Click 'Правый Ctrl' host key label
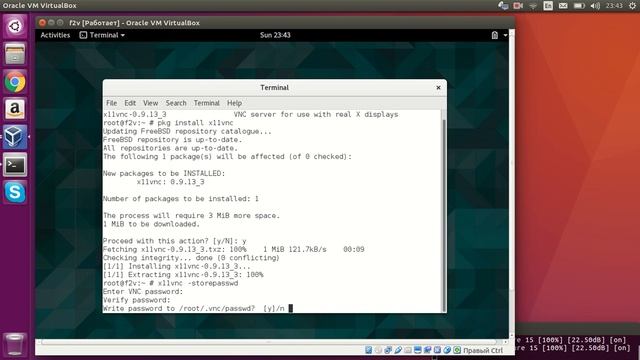 tap(483, 351)
